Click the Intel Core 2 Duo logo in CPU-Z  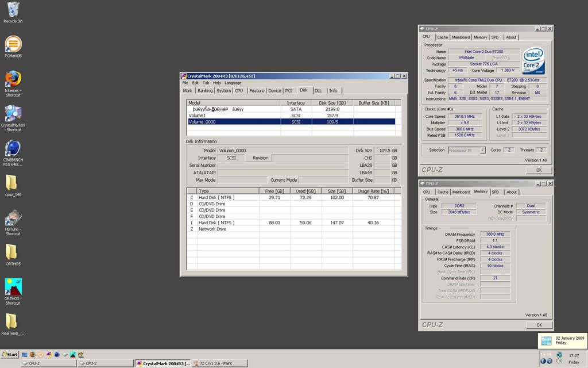(533, 60)
